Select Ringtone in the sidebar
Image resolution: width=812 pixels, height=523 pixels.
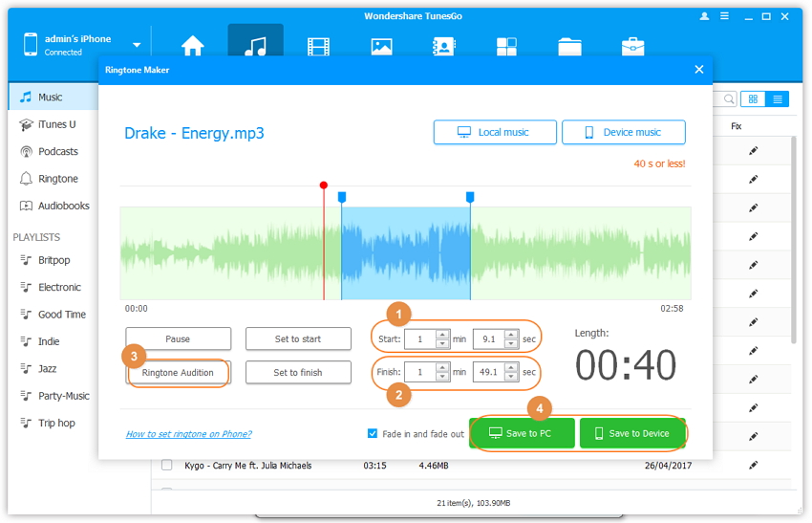57,179
